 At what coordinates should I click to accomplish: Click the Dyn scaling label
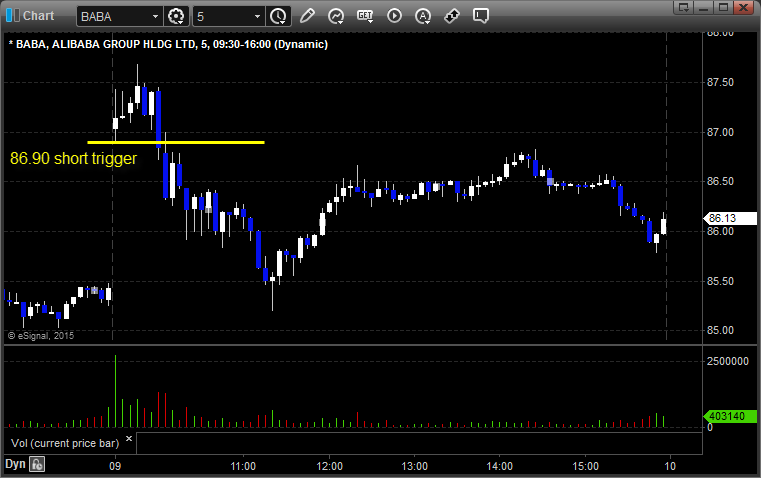coord(15,464)
